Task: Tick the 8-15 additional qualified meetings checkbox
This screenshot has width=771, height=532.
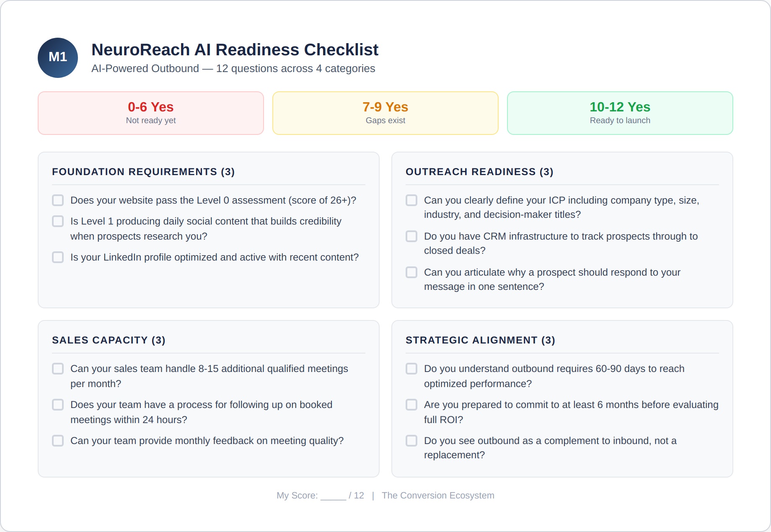Action: click(x=58, y=369)
